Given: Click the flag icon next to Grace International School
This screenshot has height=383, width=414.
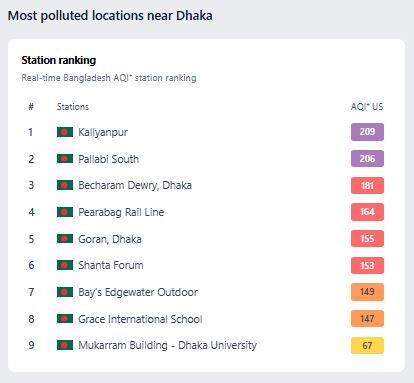Looking at the screenshot, I should [x=65, y=319].
